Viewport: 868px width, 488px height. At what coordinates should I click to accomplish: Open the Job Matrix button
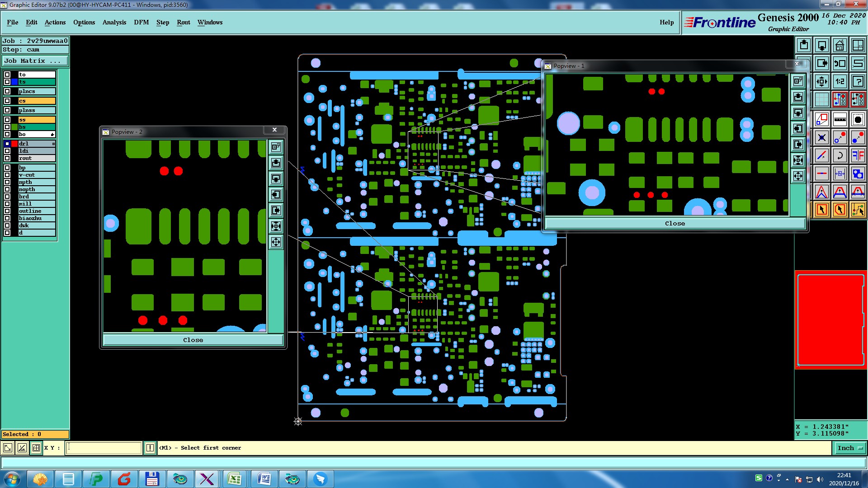[x=35, y=61]
